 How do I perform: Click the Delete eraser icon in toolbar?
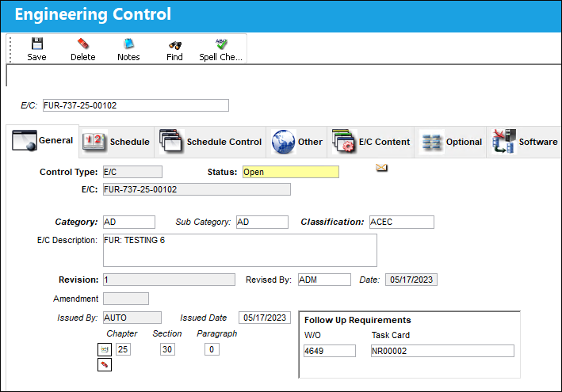pos(82,44)
